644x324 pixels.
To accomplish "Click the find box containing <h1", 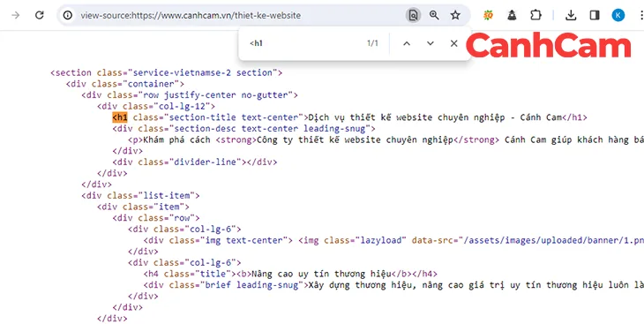I will coord(304,43).
